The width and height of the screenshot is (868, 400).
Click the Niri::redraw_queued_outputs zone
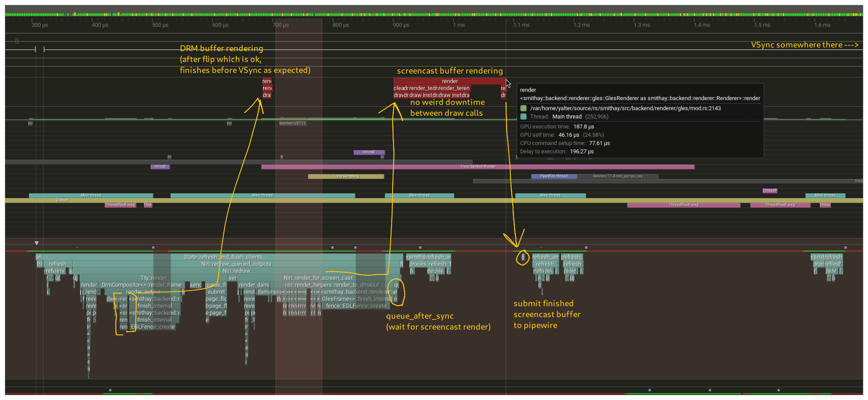pyautogui.click(x=236, y=264)
